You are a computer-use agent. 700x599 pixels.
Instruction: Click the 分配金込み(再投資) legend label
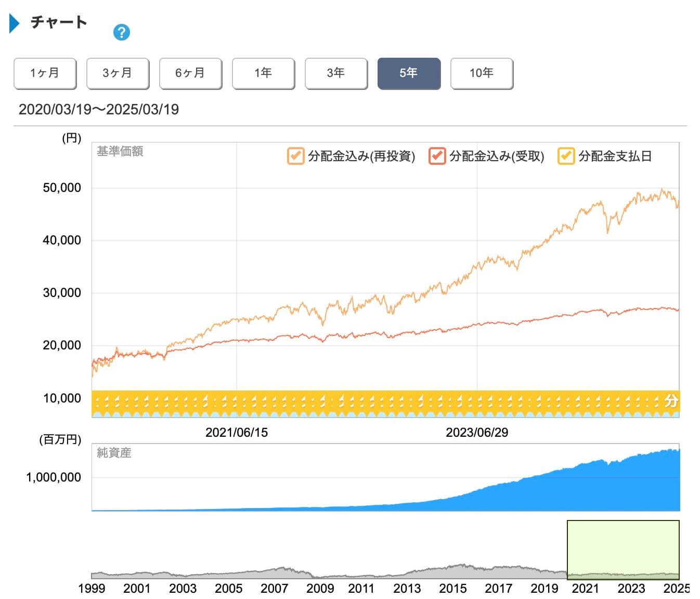(x=361, y=156)
